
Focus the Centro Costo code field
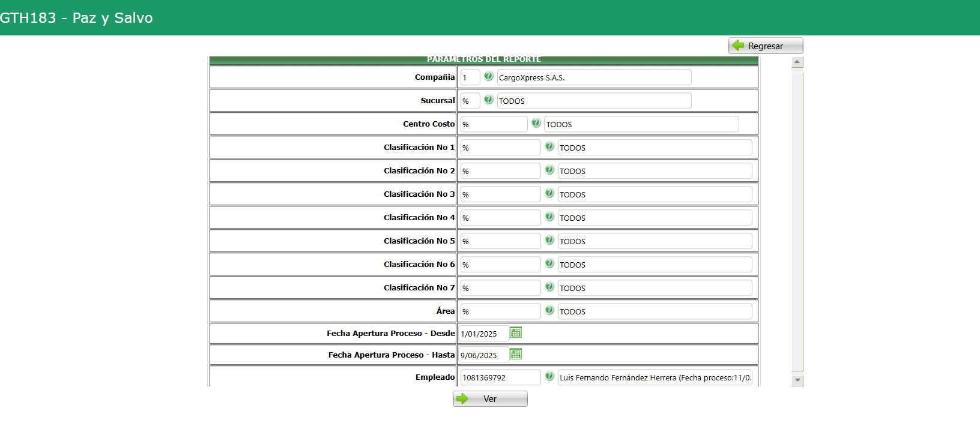point(494,124)
